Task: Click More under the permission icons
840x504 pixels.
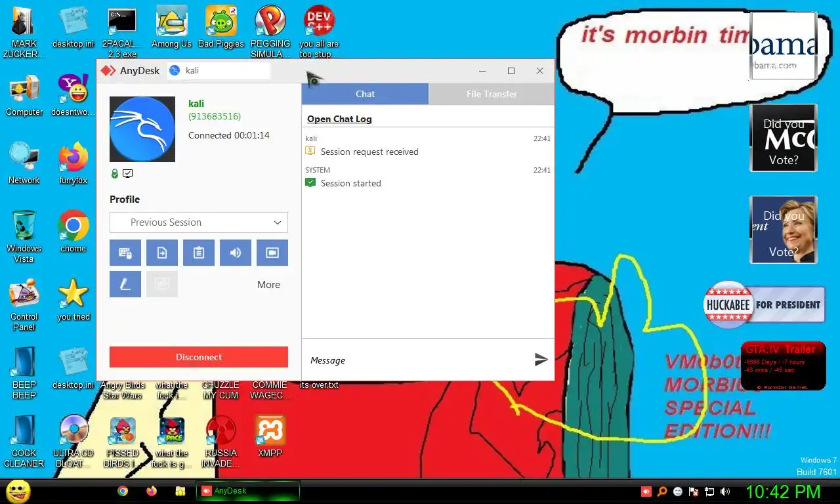Action: tap(268, 285)
